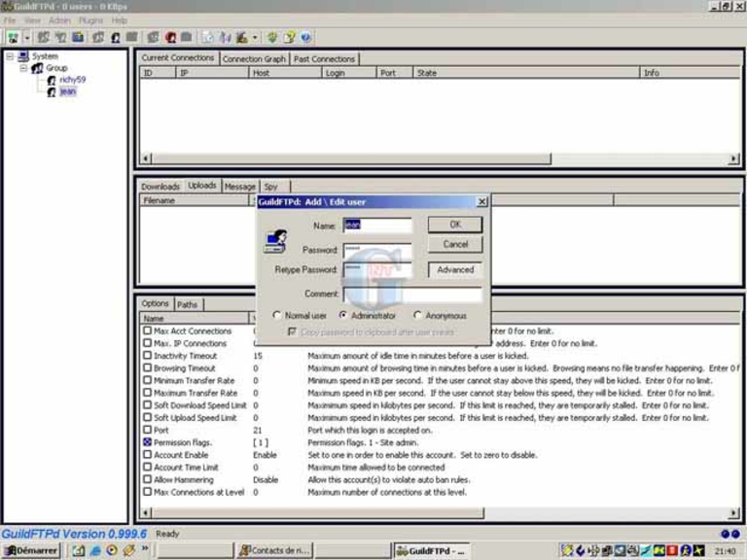Open the File menu
The image size is (747, 560).
pyautogui.click(x=10, y=20)
